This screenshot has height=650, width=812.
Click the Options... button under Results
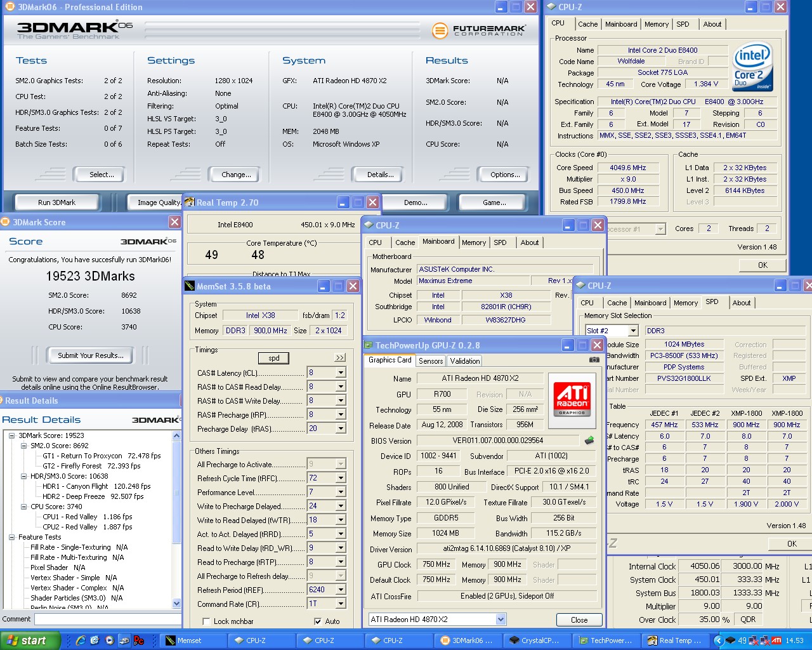pos(505,175)
